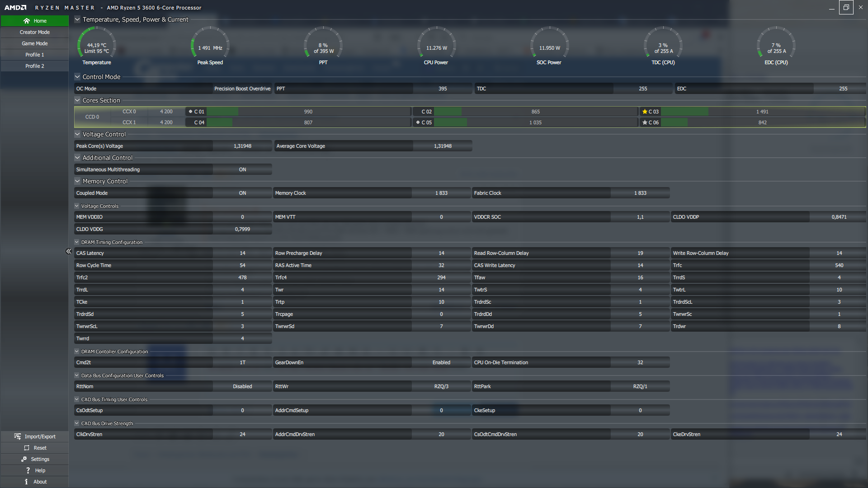868x488 pixels.
Task: Open the Game Mode tab
Action: (x=35, y=43)
